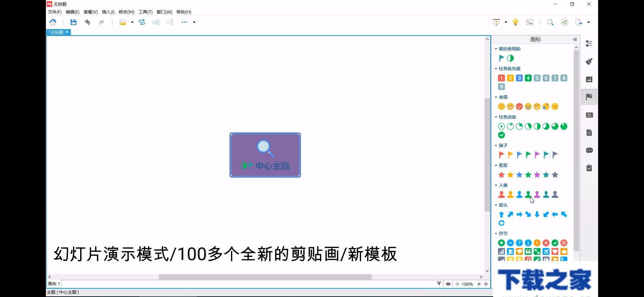Toggle the filter icon in status bar
The height and width of the screenshot is (297, 644).
click(439, 284)
